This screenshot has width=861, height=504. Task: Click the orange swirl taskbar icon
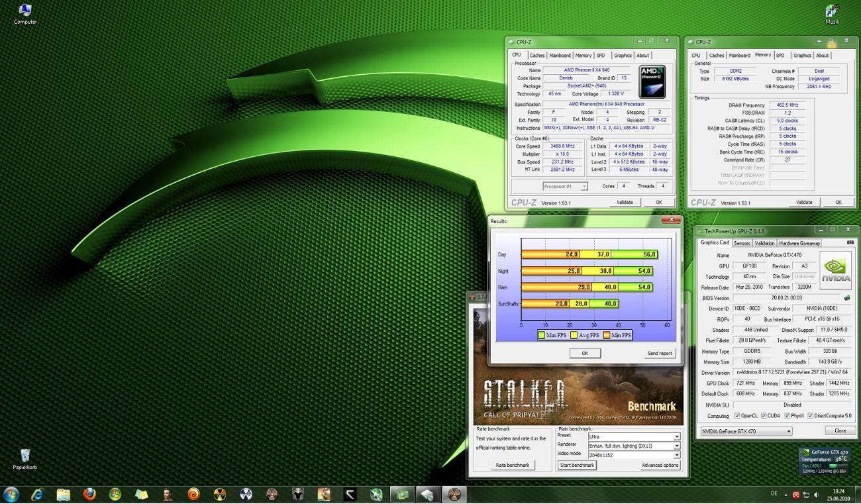[193, 494]
